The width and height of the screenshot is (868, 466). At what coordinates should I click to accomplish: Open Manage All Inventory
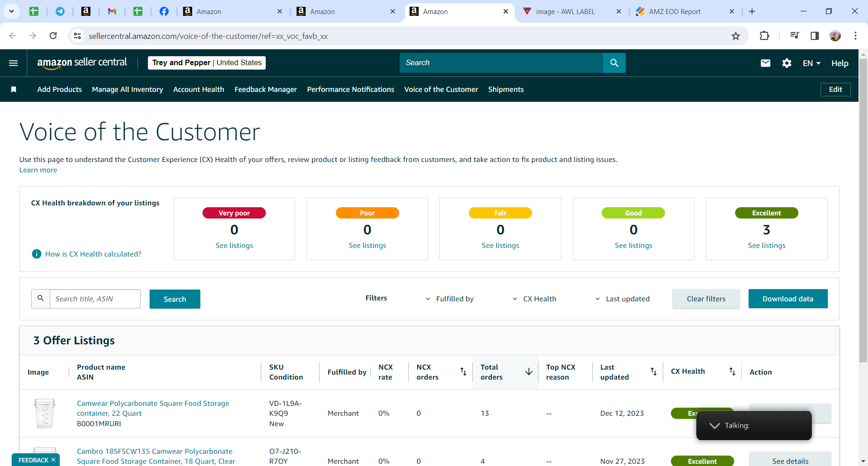pyautogui.click(x=127, y=90)
